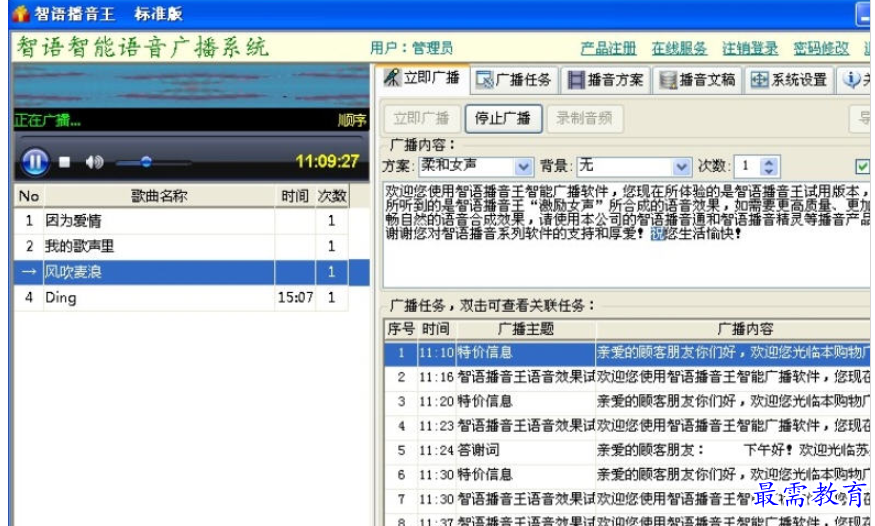Select song row 风吹麦浪
Viewport: 875px width, 526px height.
tap(191, 272)
